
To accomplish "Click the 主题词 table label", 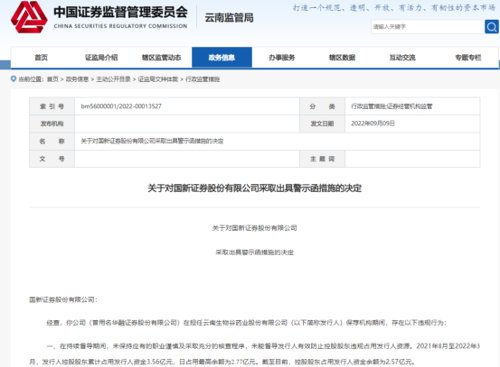I will click(x=322, y=159).
